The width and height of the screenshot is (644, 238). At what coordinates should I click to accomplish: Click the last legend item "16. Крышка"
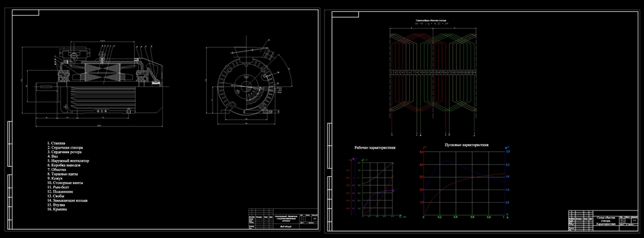tap(57, 209)
